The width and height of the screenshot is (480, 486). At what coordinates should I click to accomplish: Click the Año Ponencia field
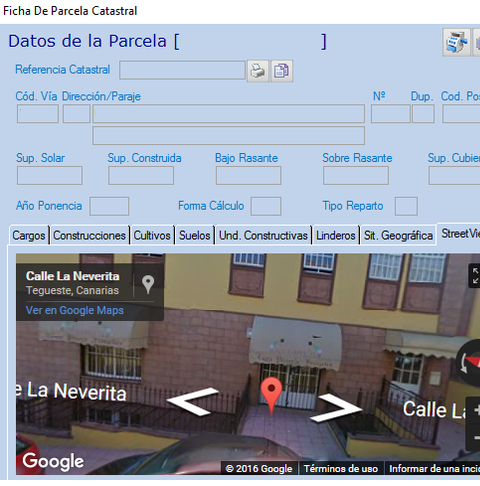click(109, 206)
